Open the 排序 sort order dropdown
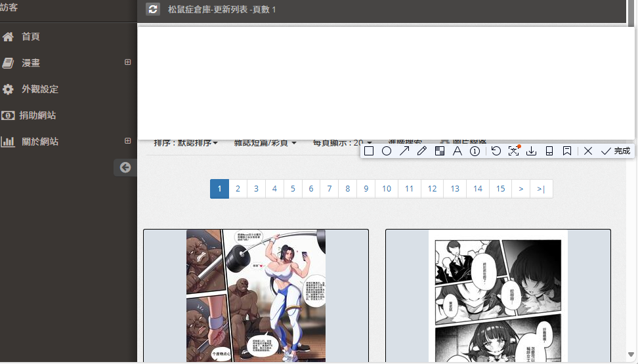This screenshot has width=638, height=364. pyautogui.click(x=186, y=143)
